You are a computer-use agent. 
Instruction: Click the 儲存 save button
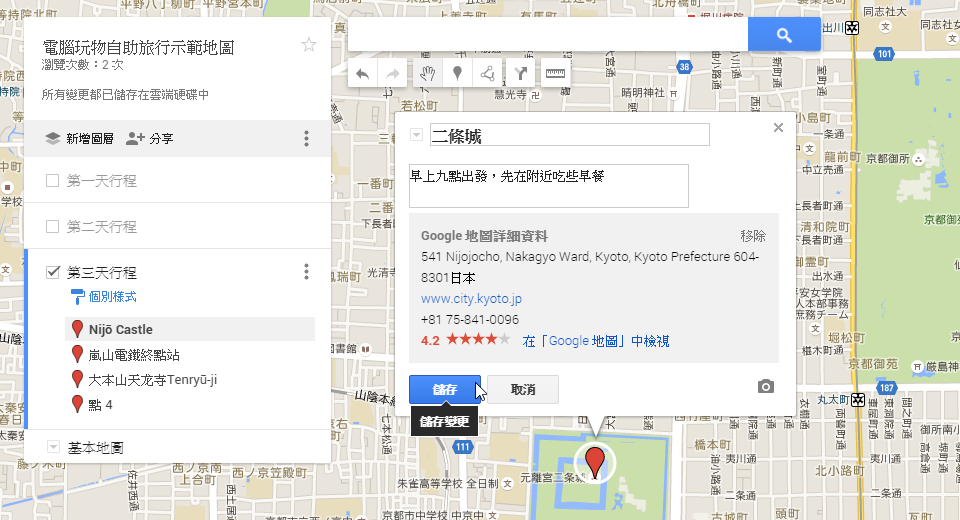(x=444, y=390)
